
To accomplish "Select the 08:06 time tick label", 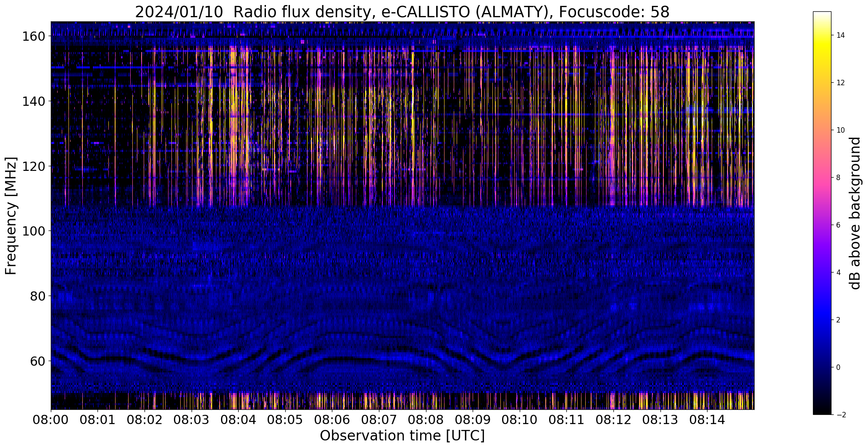I will 332,419.
